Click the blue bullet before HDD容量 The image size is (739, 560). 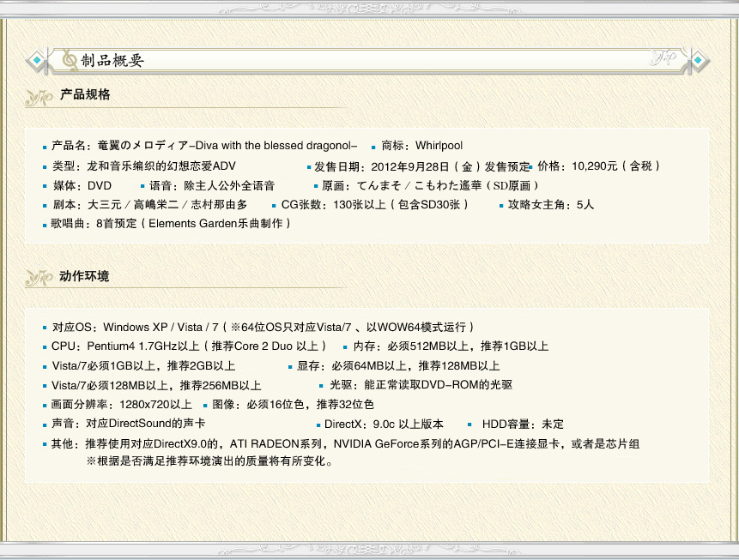pyautogui.click(x=469, y=425)
